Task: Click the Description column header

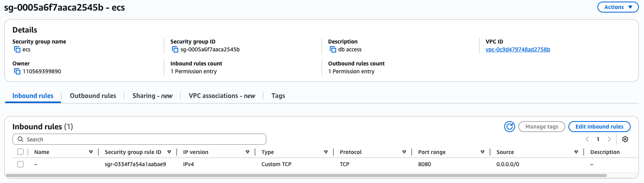Action: tap(605, 152)
